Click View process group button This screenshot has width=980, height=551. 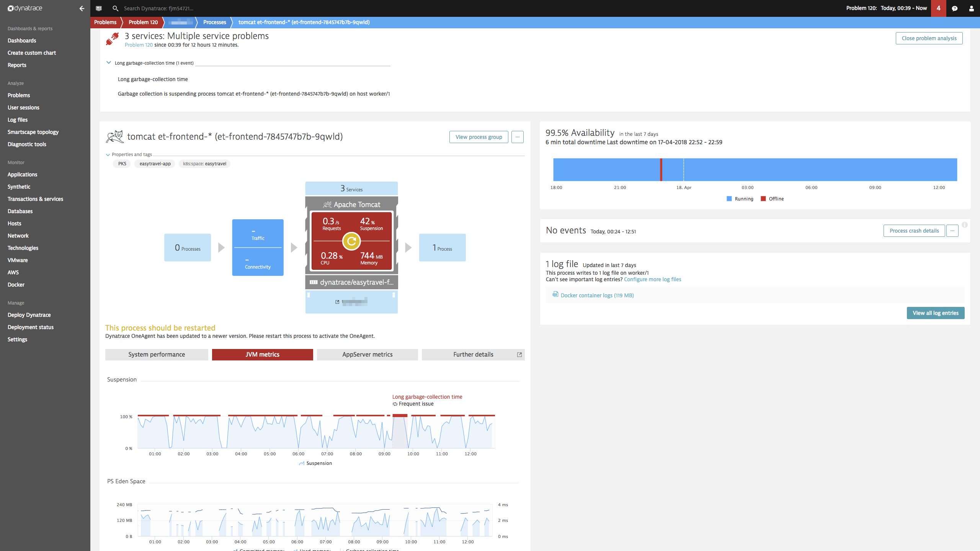click(479, 137)
